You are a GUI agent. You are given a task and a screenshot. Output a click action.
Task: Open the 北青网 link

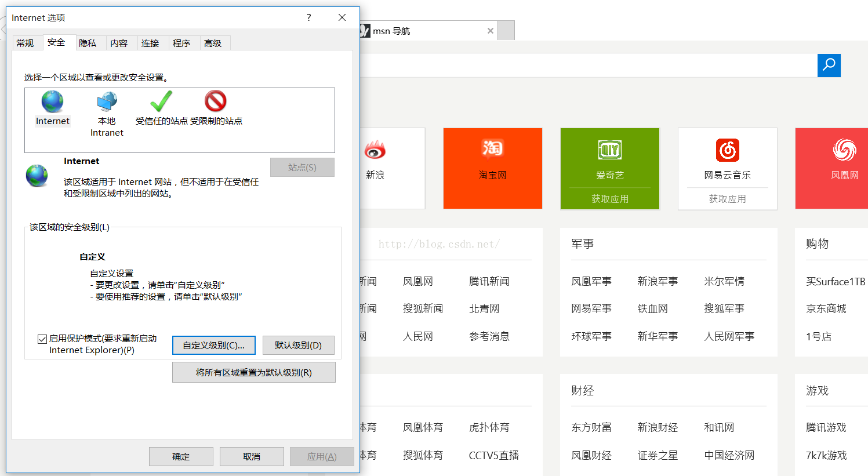[x=484, y=308]
